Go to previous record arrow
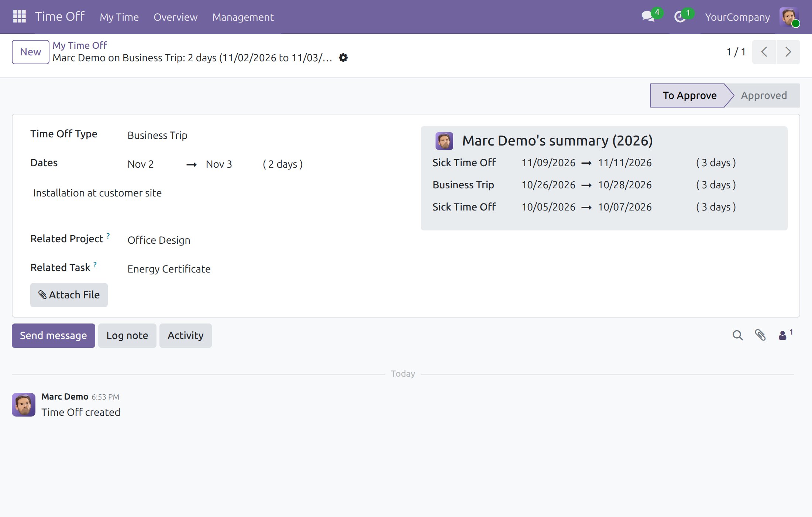812x517 pixels. [764, 52]
